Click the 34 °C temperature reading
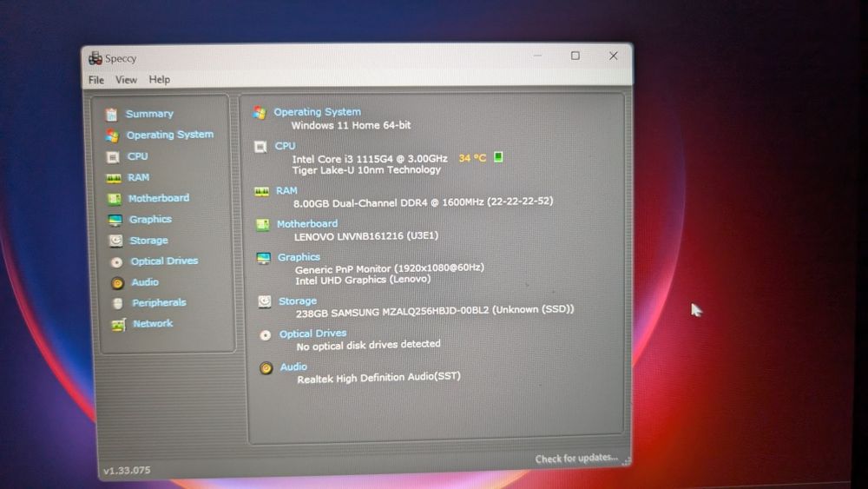The width and height of the screenshot is (868, 489). pos(473,158)
